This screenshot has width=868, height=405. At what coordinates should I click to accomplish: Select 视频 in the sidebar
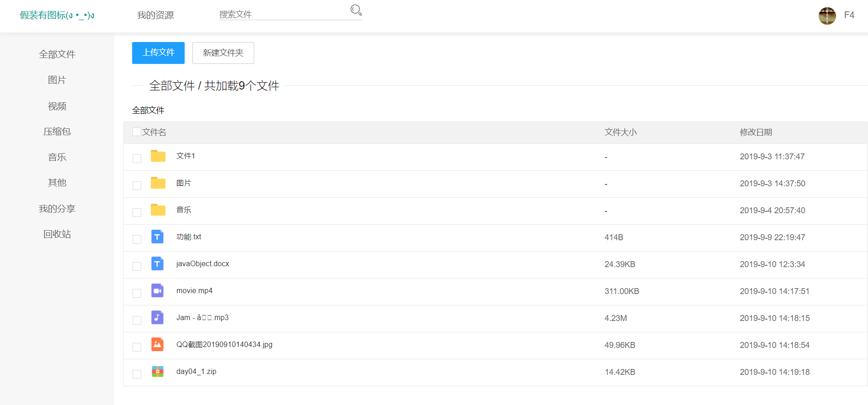[x=57, y=106]
